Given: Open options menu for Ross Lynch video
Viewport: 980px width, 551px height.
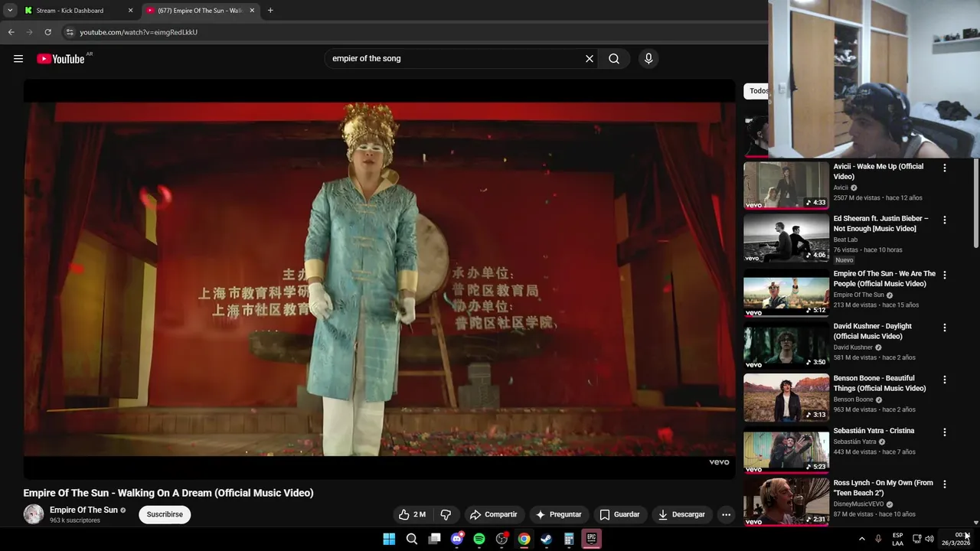Looking at the screenshot, I should click(944, 484).
